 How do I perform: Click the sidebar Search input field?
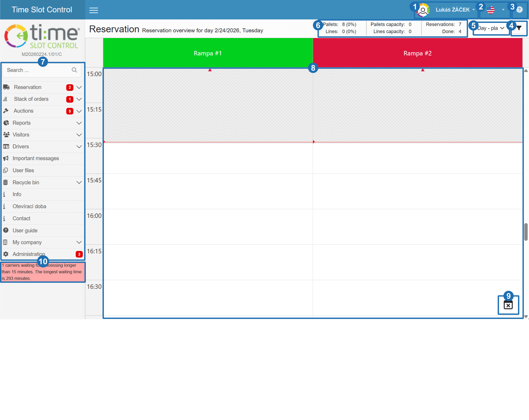37,70
